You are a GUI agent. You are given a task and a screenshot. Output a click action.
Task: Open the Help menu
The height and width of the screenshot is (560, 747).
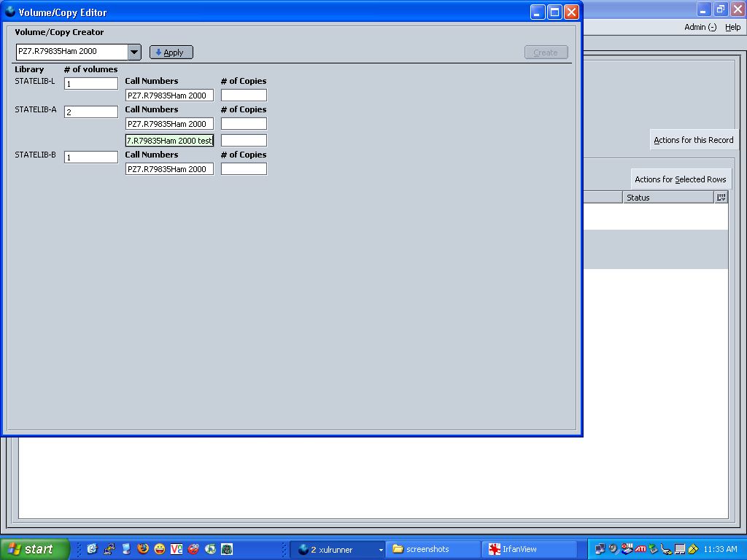tap(732, 27)
